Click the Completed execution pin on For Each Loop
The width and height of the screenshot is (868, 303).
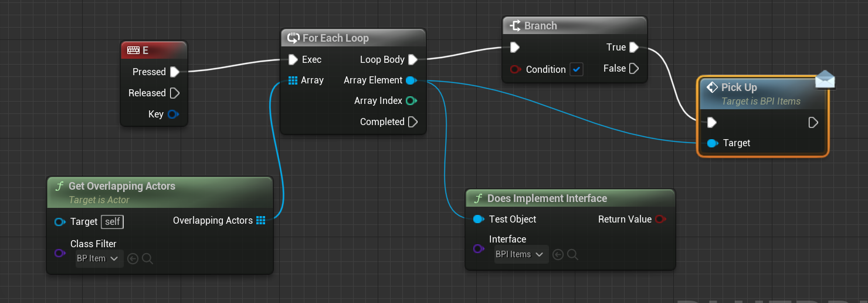[413, 122]
